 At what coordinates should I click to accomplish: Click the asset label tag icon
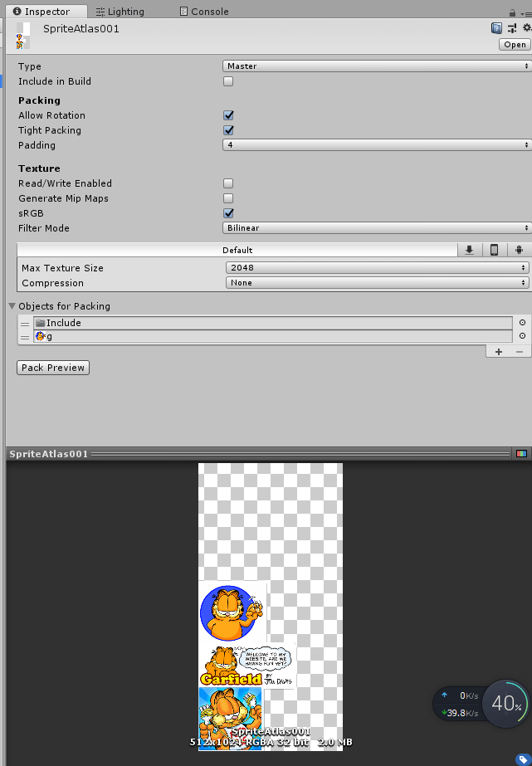pos(522,759)
